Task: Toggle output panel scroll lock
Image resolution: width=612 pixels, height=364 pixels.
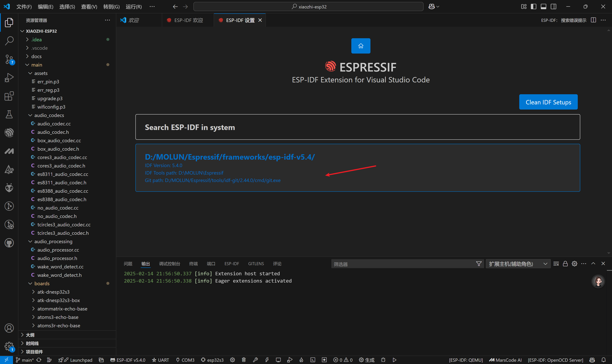Action: (x=565, y=264)
